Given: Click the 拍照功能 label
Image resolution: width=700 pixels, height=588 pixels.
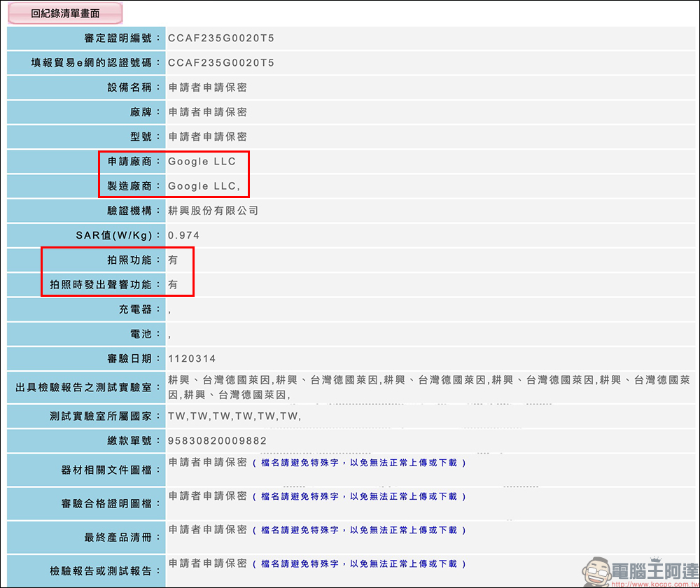Looking at the screenshot, I should pyautogui.click(x=134, y=260).
